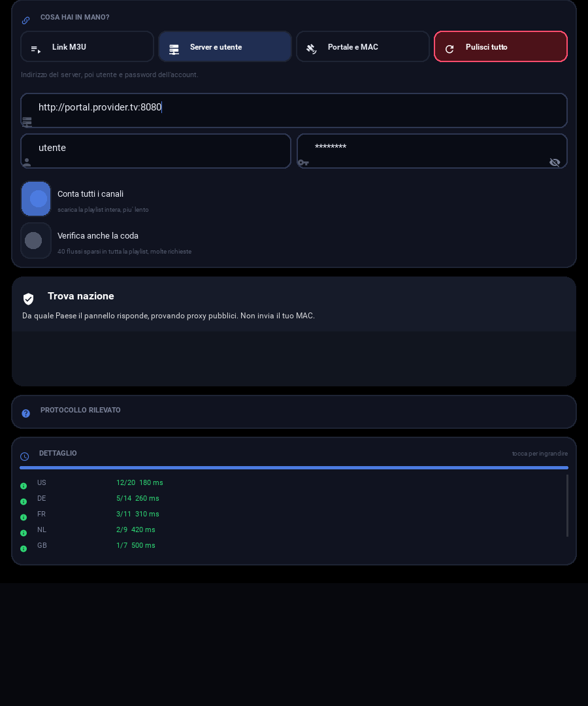Click the green info icon for DE
This screenshot has height=706, width=588.
[24, 501]
